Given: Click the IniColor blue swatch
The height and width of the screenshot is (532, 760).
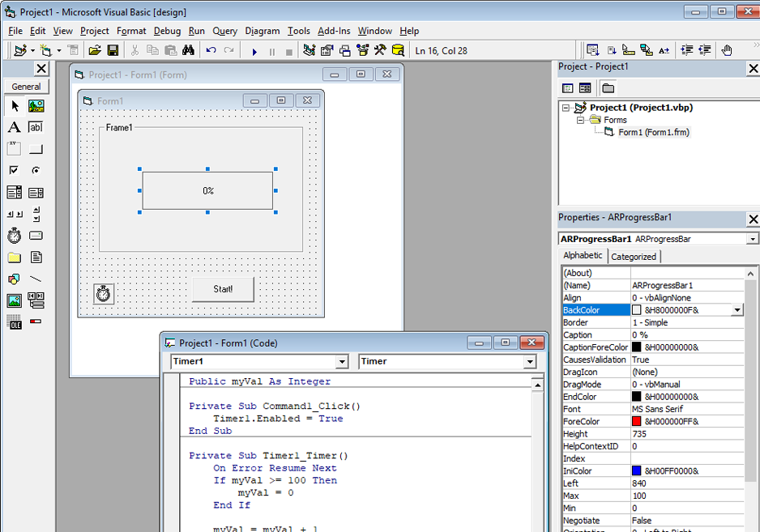Looking at the screenshot, I should click(636, 471).
